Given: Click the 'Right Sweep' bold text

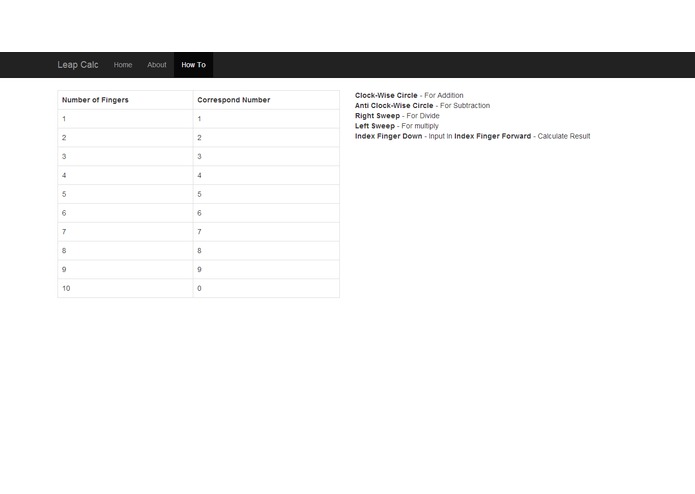Looking at the screenshot, I should pos(377,116).
